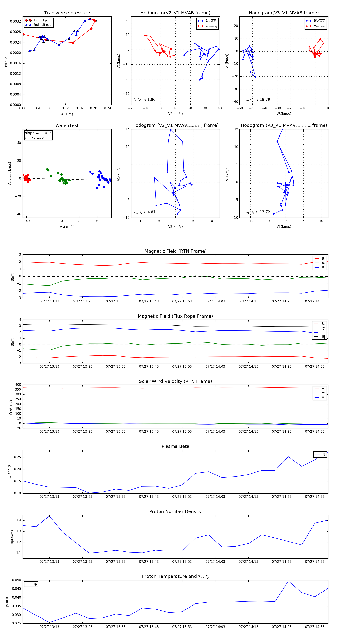Screen dimensions: 351x644
Task: Click the 'slope = -0.025' annotation
Action: point(38,133)
